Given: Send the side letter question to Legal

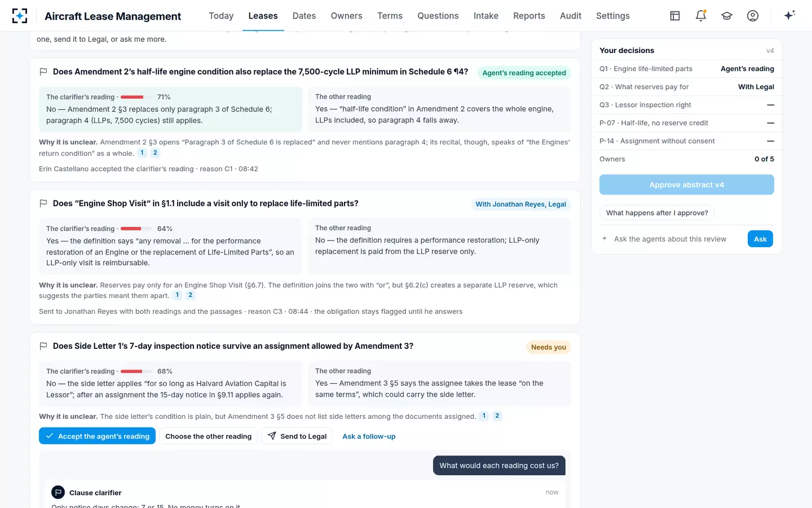Looking at the screenshot, I should tap(297, 436).
